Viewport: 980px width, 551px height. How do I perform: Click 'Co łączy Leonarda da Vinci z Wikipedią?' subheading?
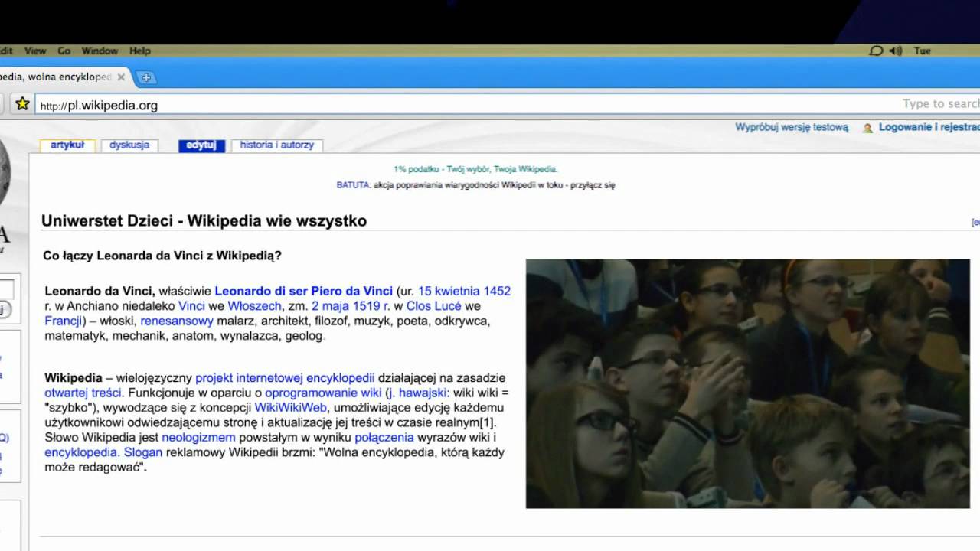pyautogui.click(x=162, y=256)
